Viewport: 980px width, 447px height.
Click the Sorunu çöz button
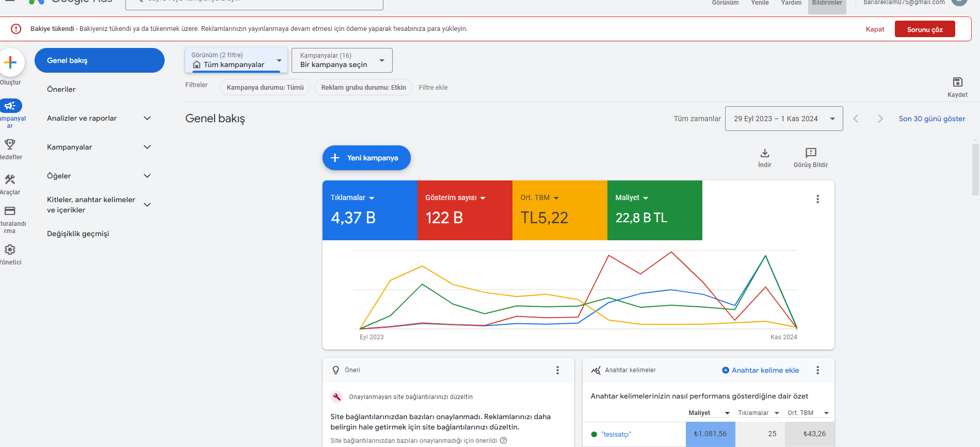pyautogui.click(x=925, y=29)
